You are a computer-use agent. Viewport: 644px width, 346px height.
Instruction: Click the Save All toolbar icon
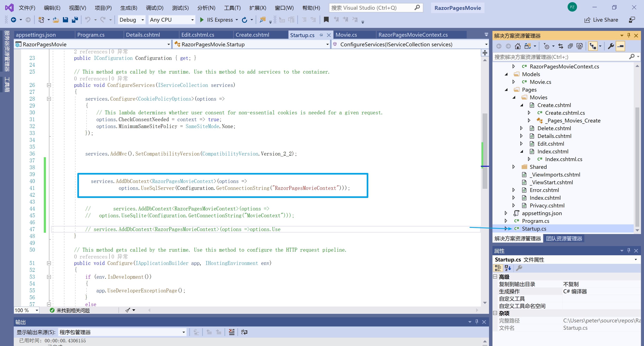[x=75, y=20]
